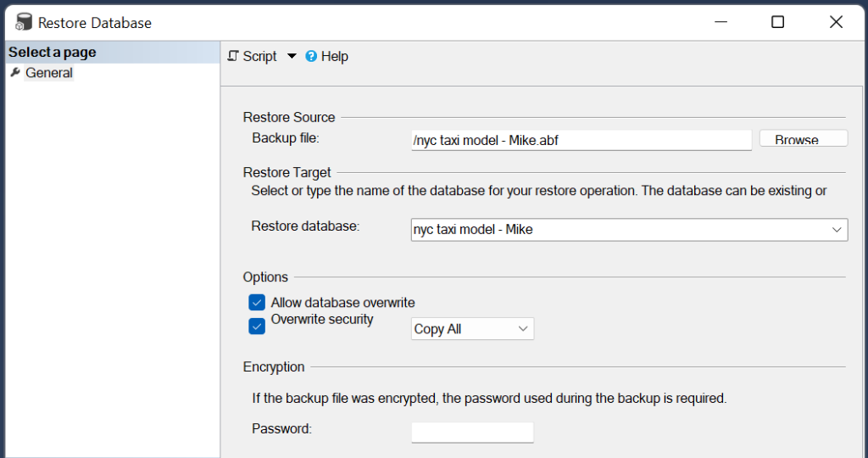Click the Allow database overwrite label
Image resolution: width=868 pixels, height=458 pixels.
342,303
